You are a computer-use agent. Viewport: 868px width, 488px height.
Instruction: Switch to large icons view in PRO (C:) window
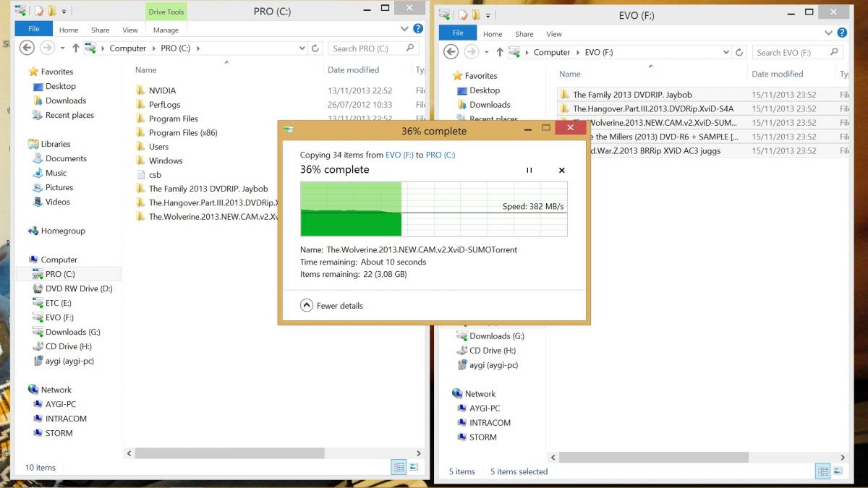coord(413,467)
